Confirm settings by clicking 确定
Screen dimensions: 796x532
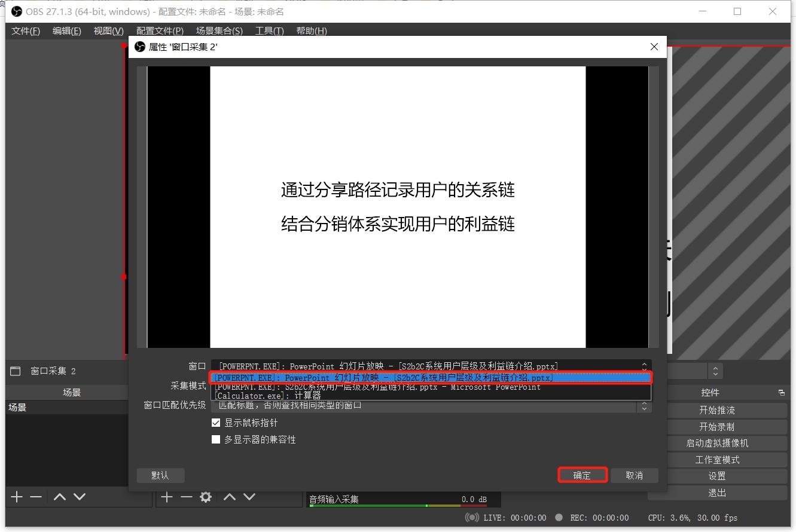click(582, 475)
